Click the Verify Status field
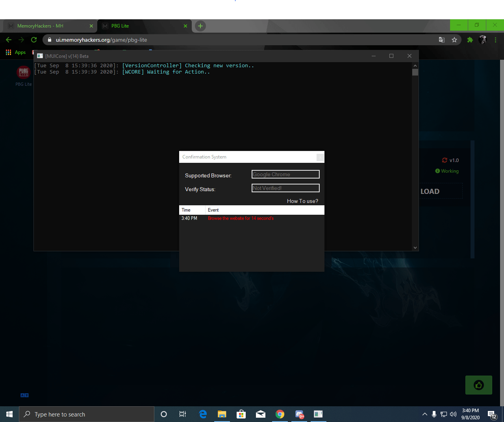 click(x=285, y=188)
